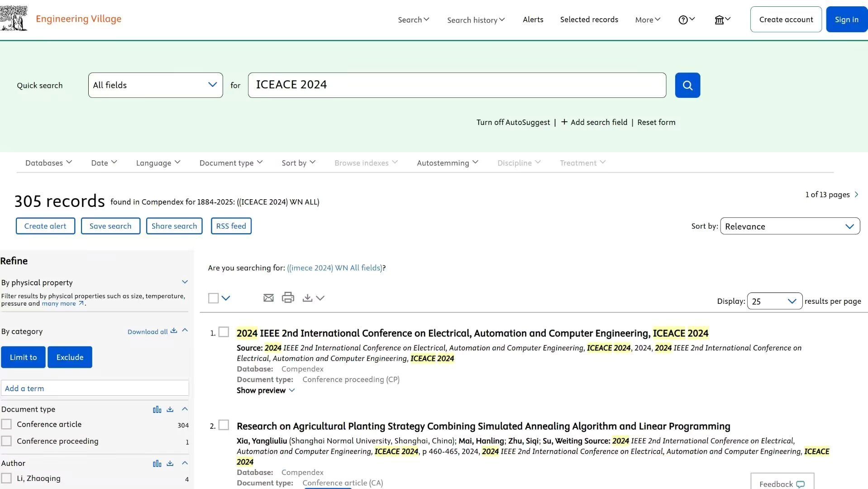868x489 pixels.
Task: Click Sign in button
Action: click(847, 19)
